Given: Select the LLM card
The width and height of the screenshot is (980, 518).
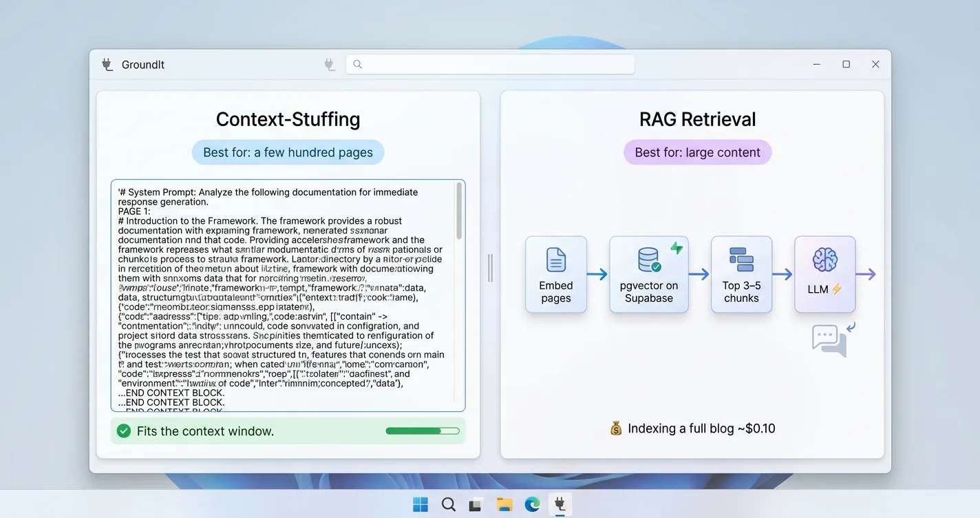Looking at the screenshot, I should [825, 274].
